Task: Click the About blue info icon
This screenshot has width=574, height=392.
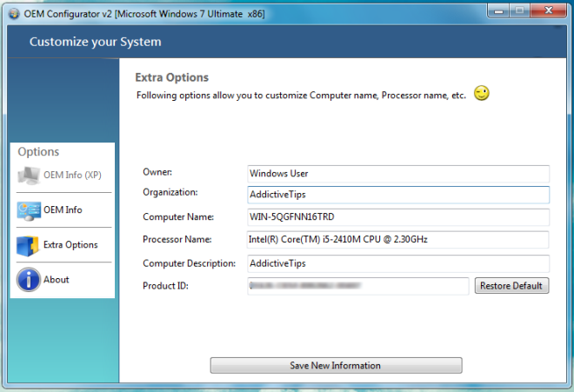Action: tap(28, 280)
